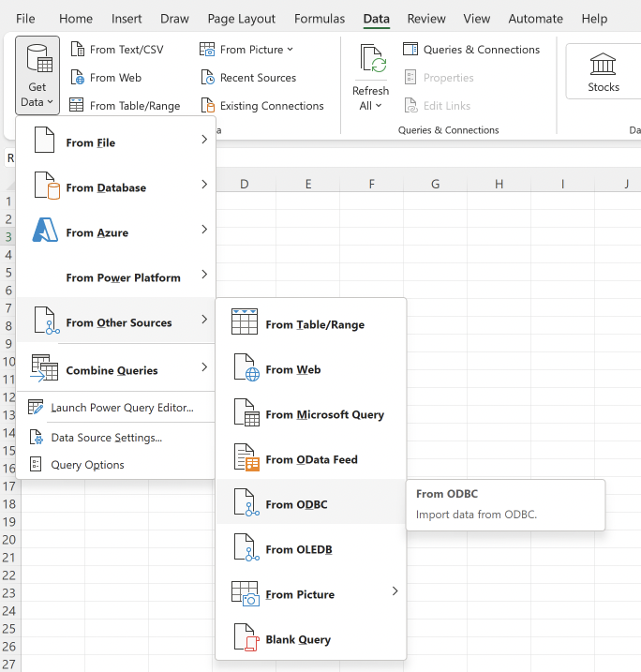Click the From Web globe icon in ribbon

78,78
